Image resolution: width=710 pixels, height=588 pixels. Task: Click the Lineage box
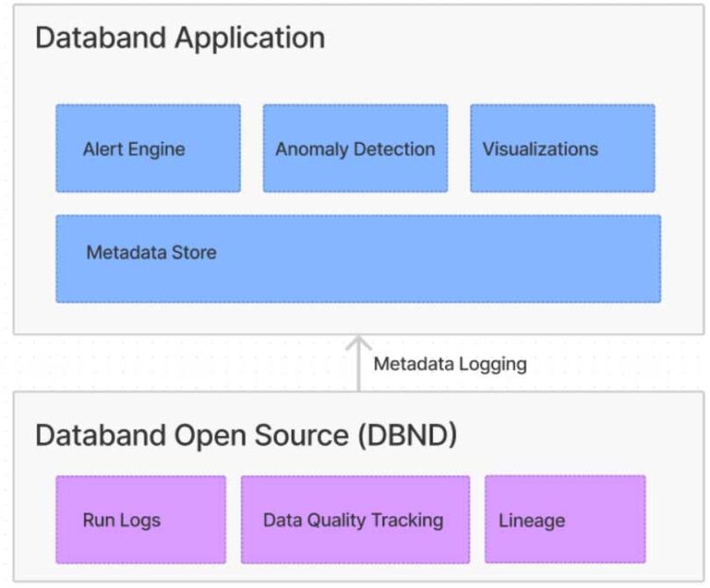click(x=565, y=519)
